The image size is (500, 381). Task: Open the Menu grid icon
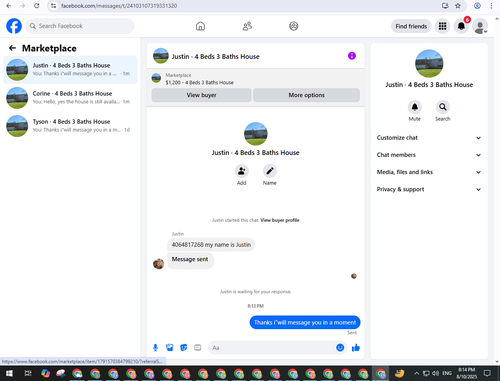pos(442,26)
